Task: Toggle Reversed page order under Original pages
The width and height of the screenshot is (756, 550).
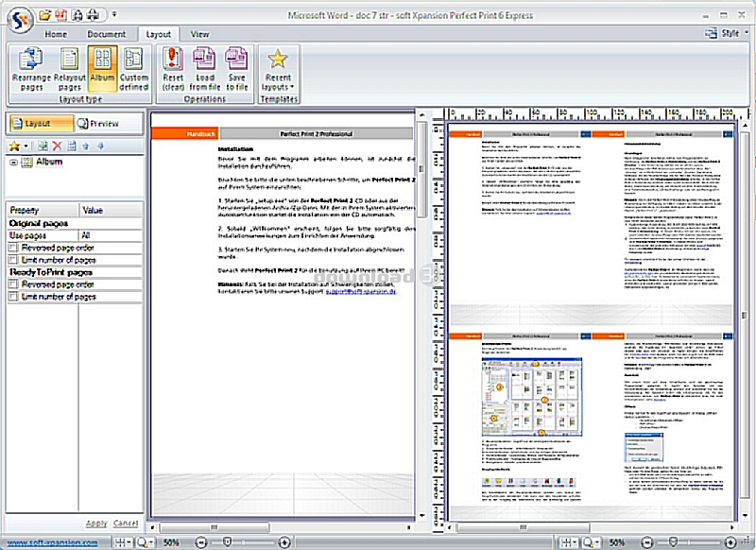Action: click(13, 248)
